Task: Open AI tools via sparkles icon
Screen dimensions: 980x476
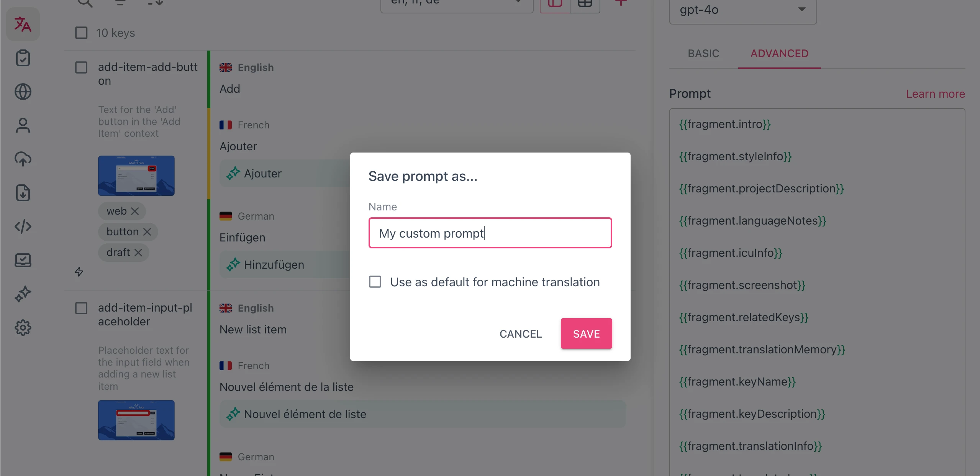Action: point(23,294)
